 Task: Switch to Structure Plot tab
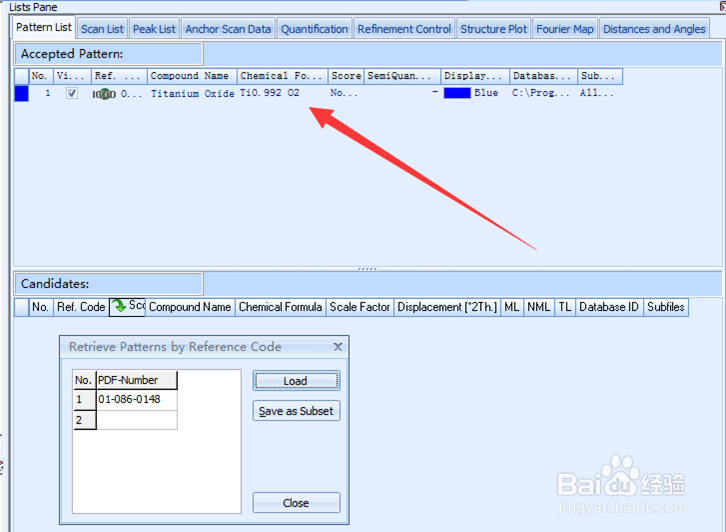click(494, 29)
